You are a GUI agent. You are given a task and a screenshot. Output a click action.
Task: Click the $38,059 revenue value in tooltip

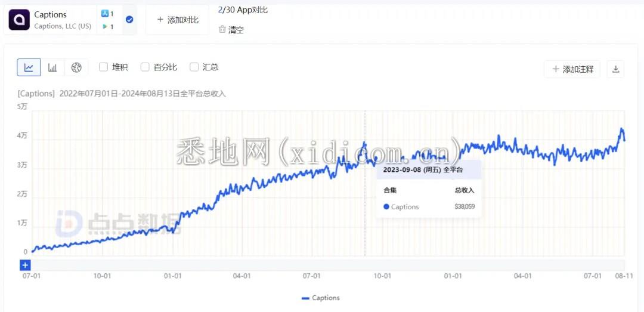(x=465, y=206)
